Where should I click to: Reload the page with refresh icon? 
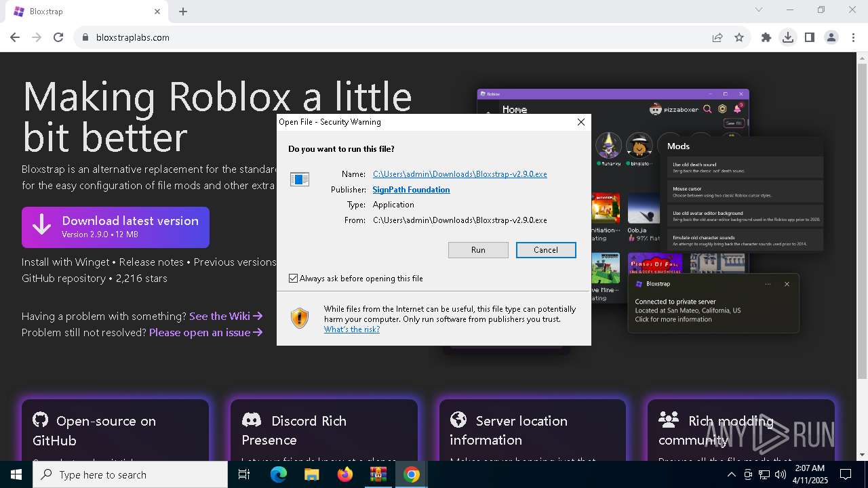pyautogui.click(x=58, y=37)
